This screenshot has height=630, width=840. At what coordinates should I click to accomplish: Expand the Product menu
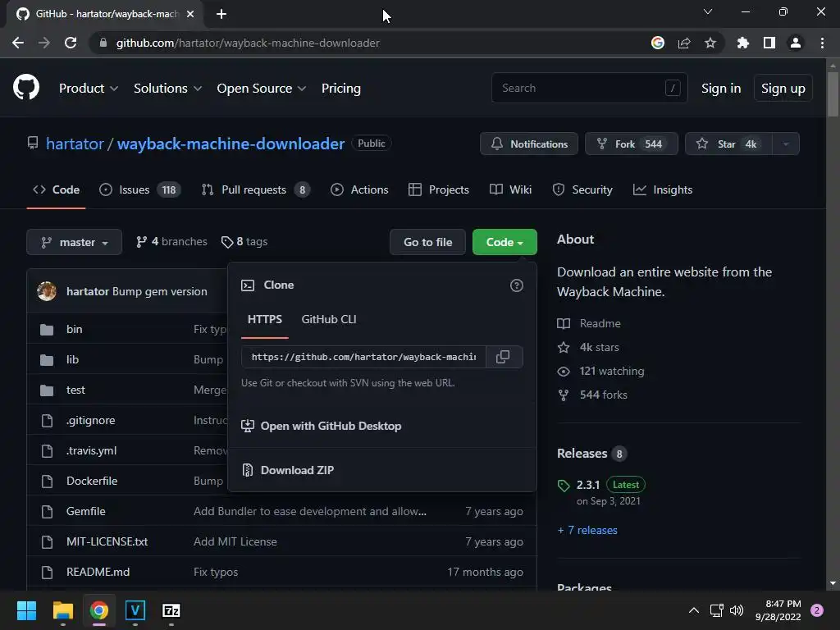pyautogui.click(x=89, y=89)
